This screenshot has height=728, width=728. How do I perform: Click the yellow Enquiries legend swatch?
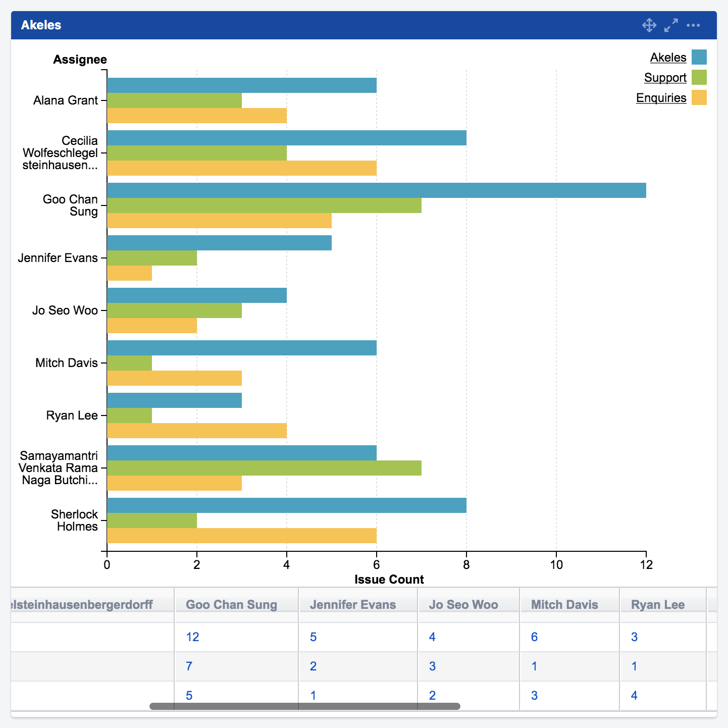point(698,97)
